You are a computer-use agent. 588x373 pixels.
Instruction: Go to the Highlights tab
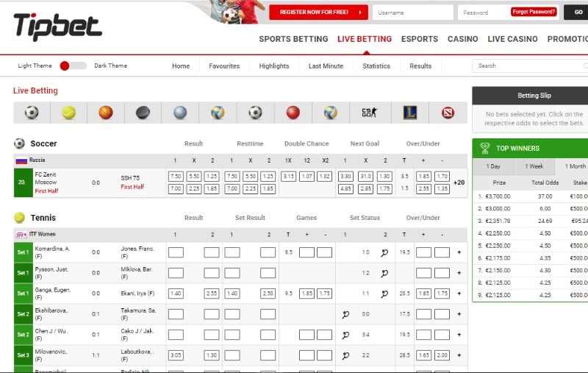274,66
